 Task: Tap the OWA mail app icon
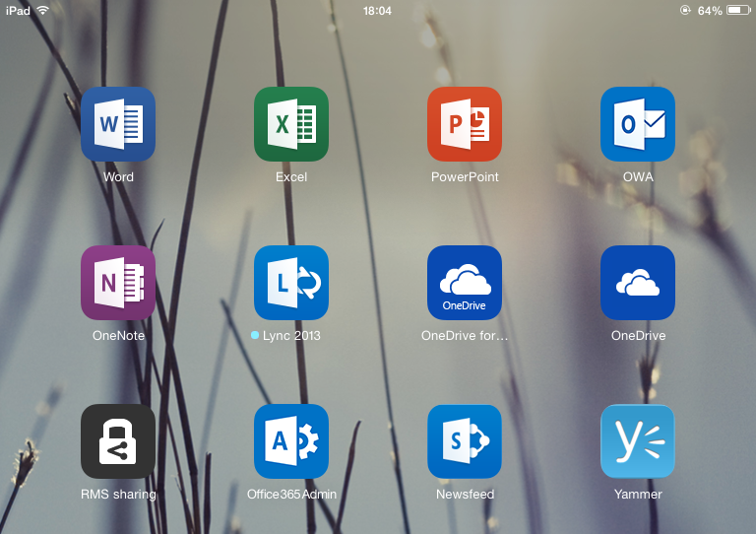[638, 124]
